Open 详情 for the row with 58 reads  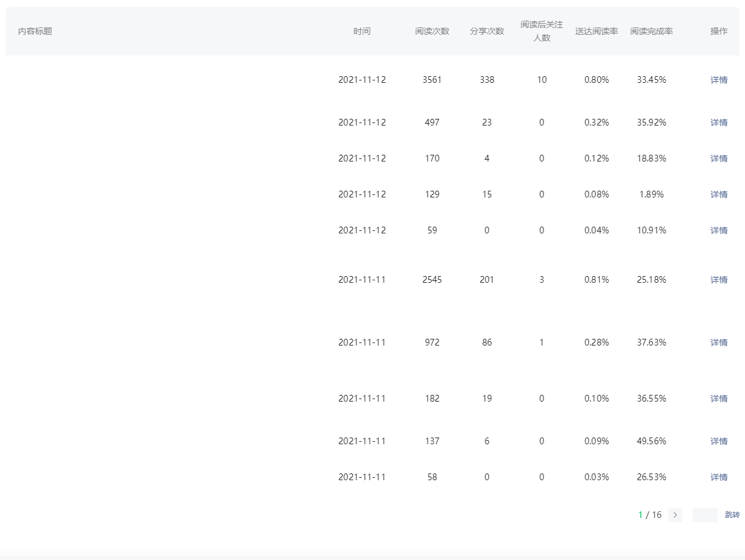coord(719,477)
